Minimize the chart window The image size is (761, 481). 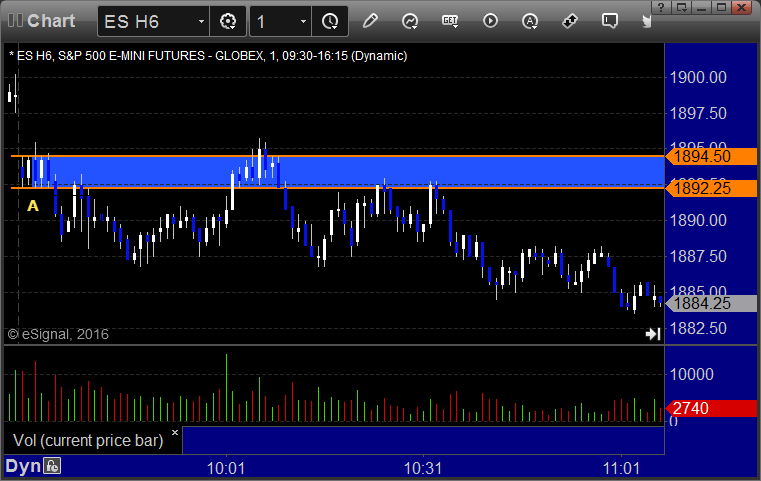(702, 7)
